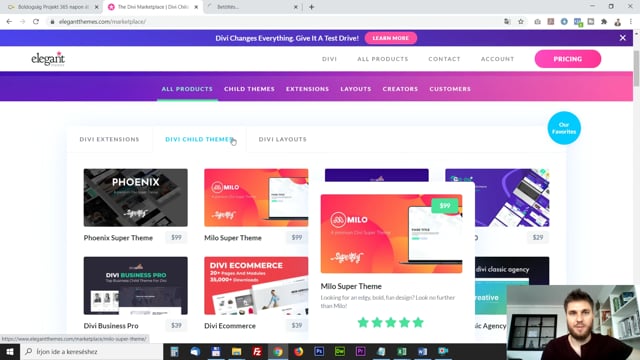Open Layouts in the purple menu

click(x=356, y=89)
